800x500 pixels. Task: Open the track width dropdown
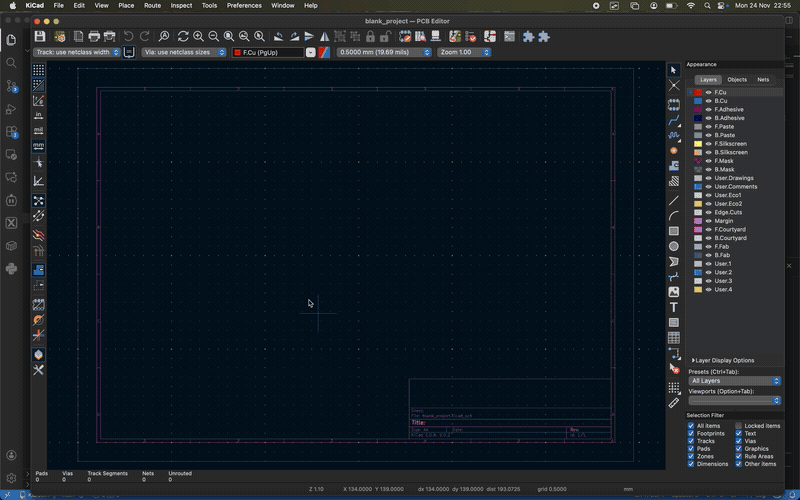pos(77,52)
